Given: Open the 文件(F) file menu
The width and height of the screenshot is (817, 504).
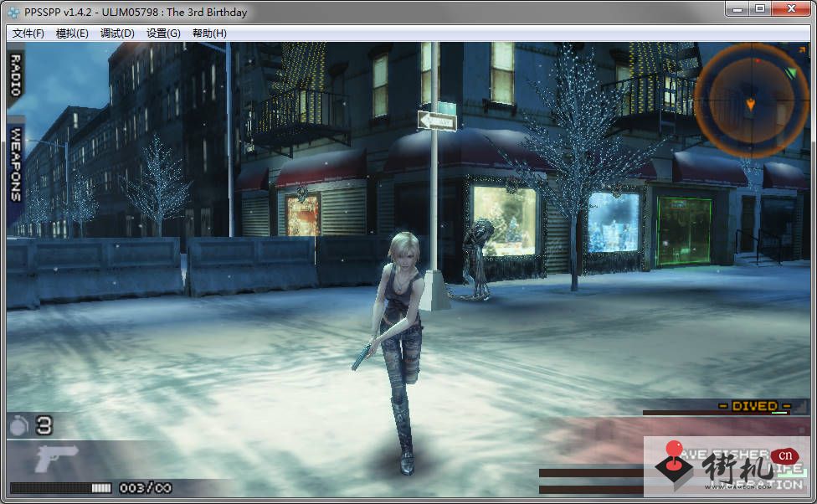Looking at the screenshot, I should pos(28,33).
